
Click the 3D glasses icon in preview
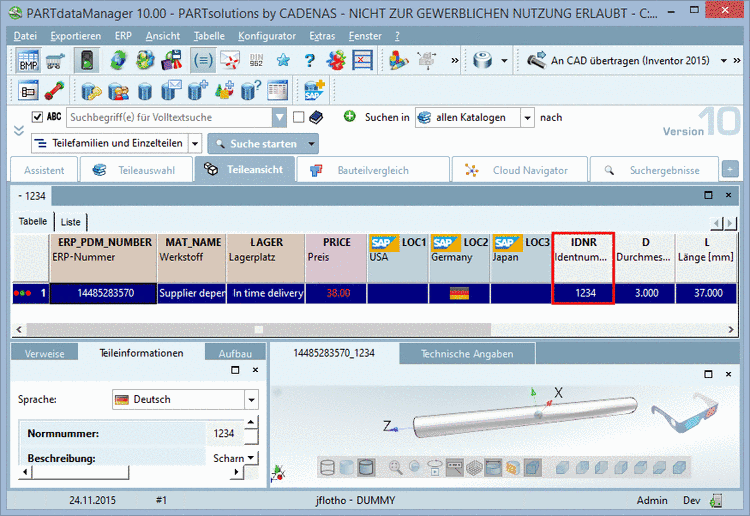click(686, 412)
